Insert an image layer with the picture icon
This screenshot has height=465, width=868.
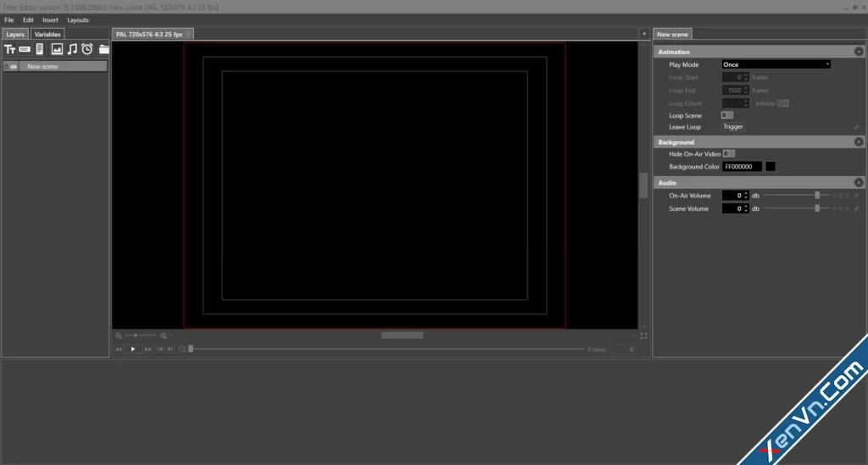tap(57, 49)
